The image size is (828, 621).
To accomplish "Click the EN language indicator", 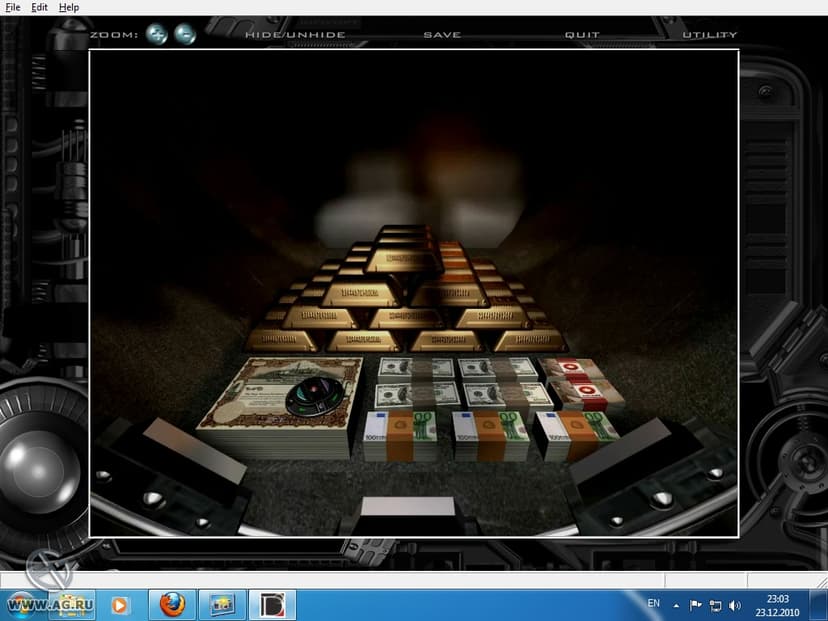I will tap(654, 603).
